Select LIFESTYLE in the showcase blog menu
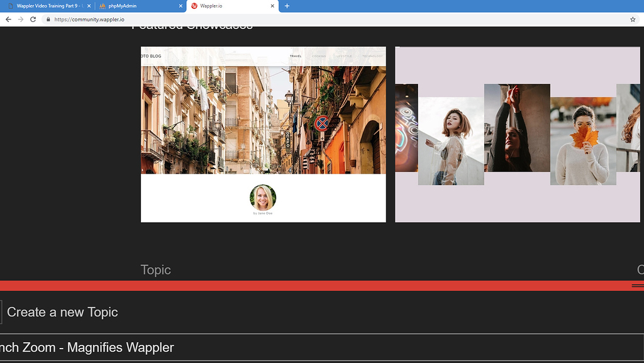 click(x=345, y=55)
